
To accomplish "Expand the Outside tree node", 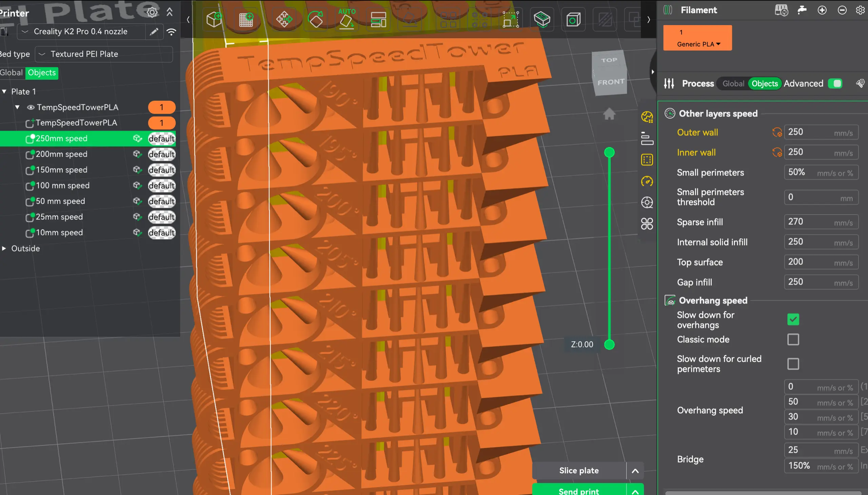I will click(4, 249).
